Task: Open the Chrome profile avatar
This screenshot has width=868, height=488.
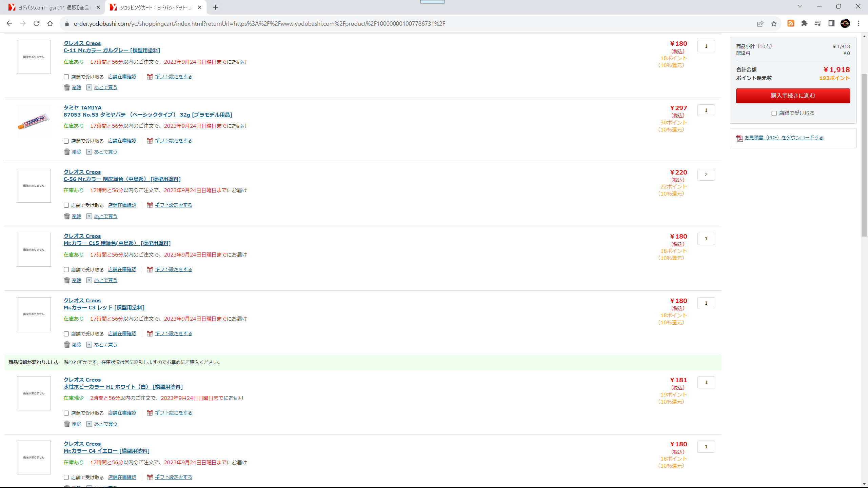Action: pos(845,23)
